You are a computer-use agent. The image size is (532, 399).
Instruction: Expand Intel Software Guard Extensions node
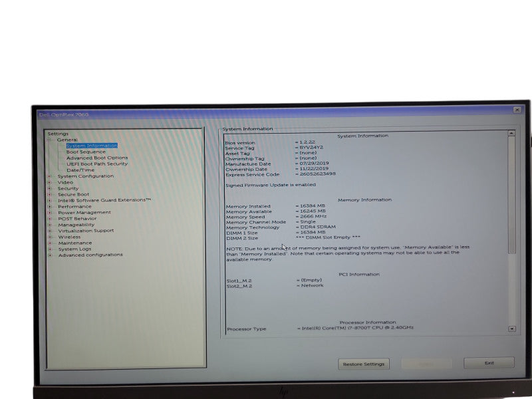tap(49, 201)
